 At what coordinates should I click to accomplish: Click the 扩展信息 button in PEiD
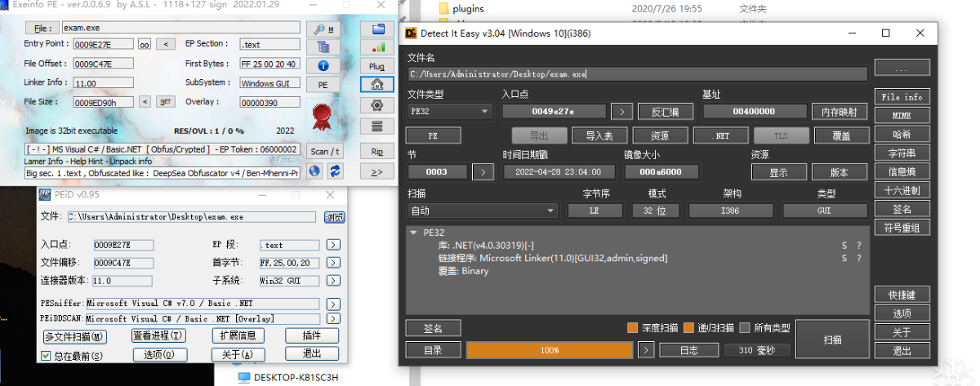pos(238,335)
